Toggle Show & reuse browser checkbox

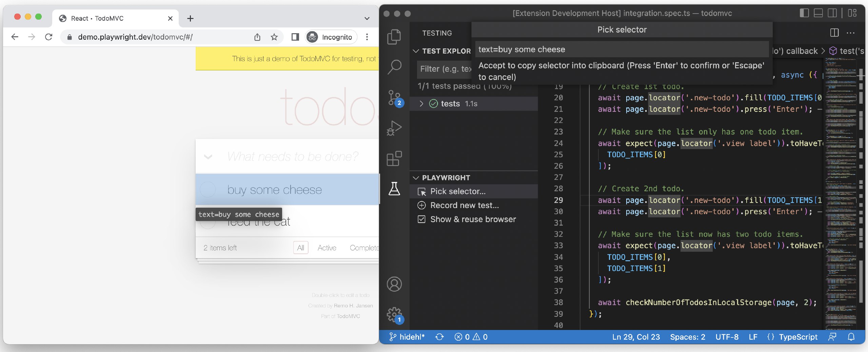421,219
